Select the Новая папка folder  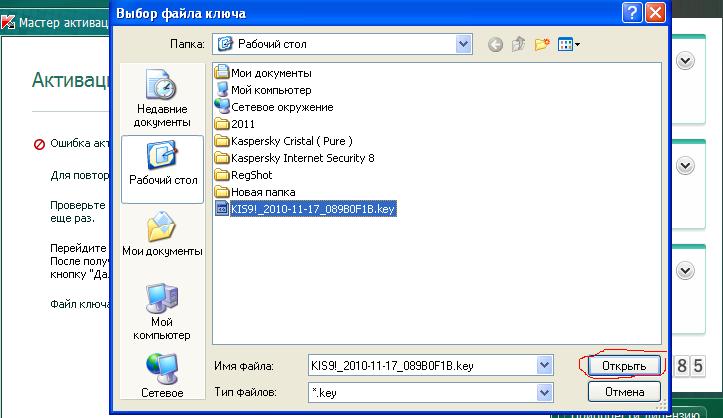coord(255,192)
